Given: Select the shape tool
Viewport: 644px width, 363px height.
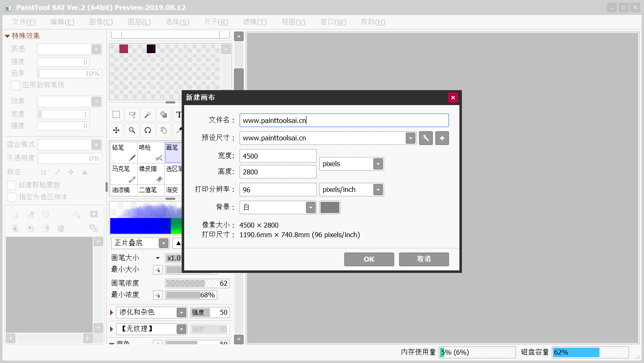Looking at the screenshot, I should tap(164, 115).
